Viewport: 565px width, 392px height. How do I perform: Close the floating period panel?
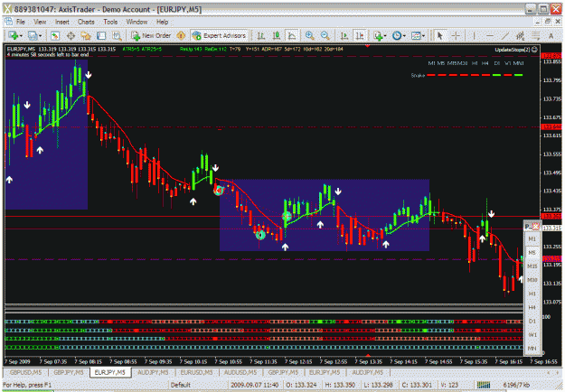point(536,227)
